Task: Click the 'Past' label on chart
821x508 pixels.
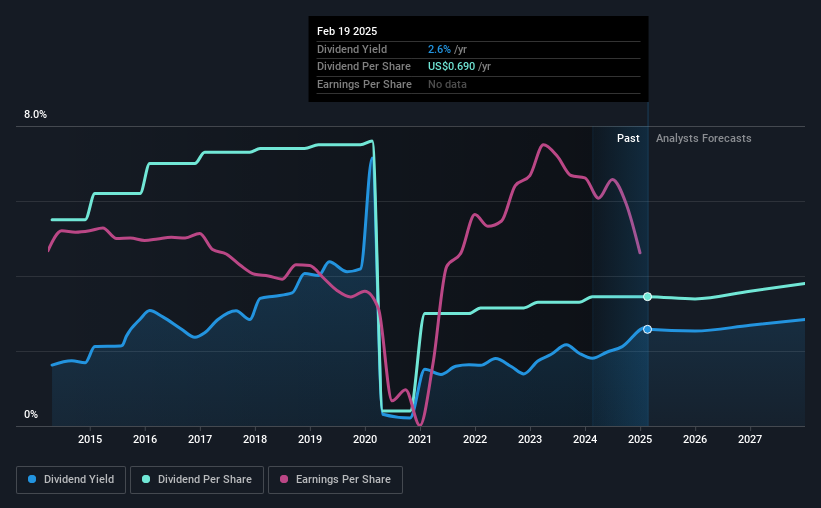Action: point(628,138)
